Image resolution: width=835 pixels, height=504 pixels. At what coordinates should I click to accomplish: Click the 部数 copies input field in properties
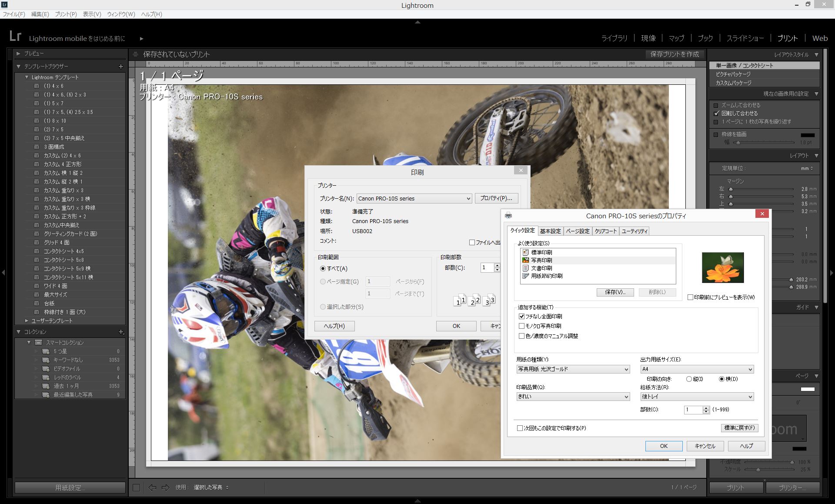693,410
